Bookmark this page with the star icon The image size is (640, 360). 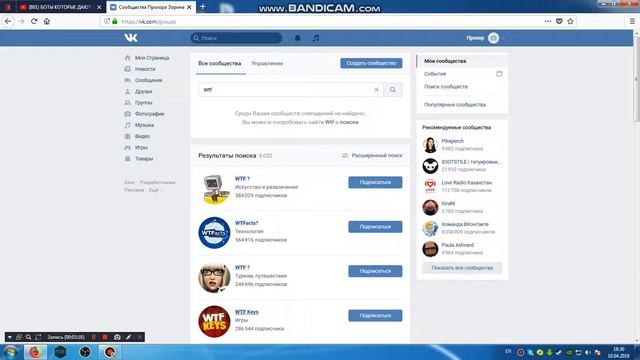[x=570, y=21]
